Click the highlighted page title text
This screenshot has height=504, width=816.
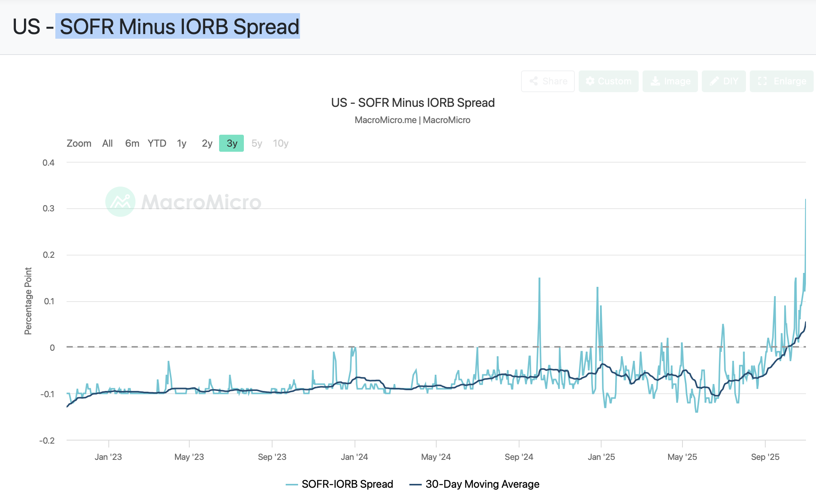pyautogui.click(x=178, y=26)
